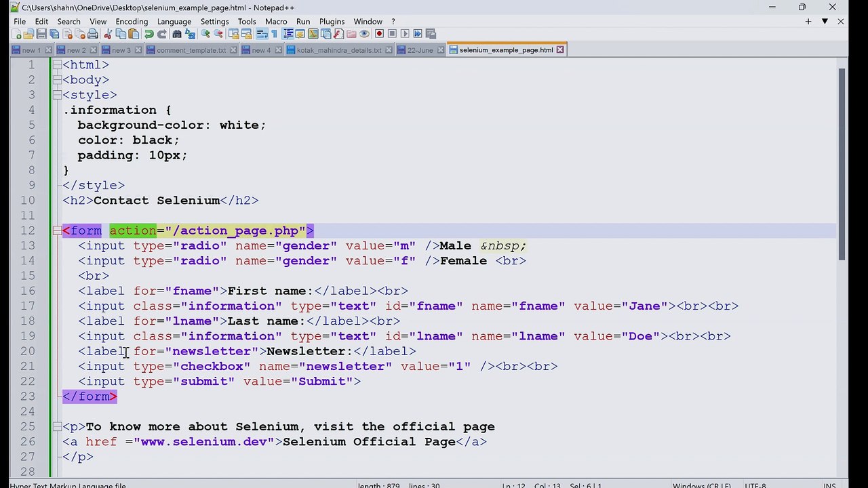
Task: Click the Close document toolbar icon
Action: coord(68,34)
